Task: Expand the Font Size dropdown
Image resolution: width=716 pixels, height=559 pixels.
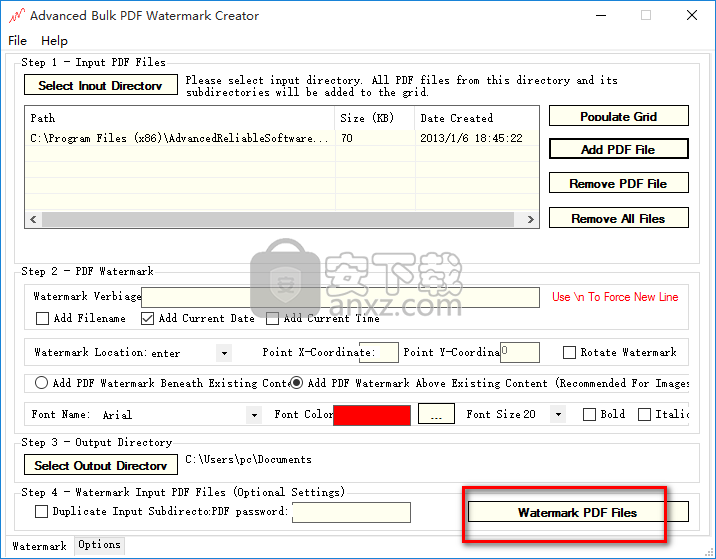Action: [558, 415]
